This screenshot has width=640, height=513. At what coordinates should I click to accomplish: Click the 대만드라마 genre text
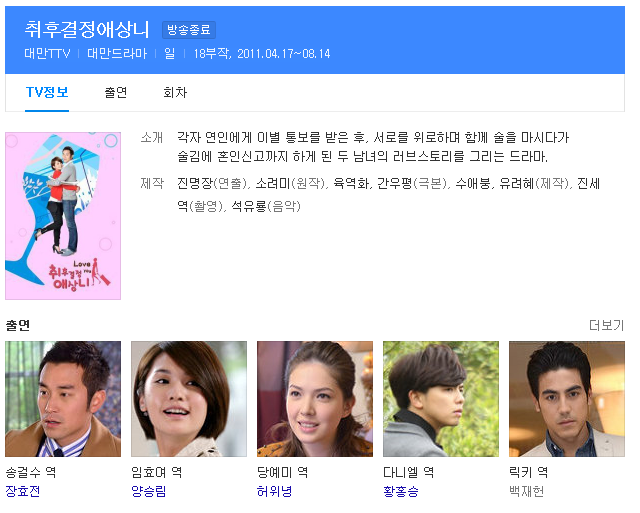pyautogui.click(x=117, y=53)
